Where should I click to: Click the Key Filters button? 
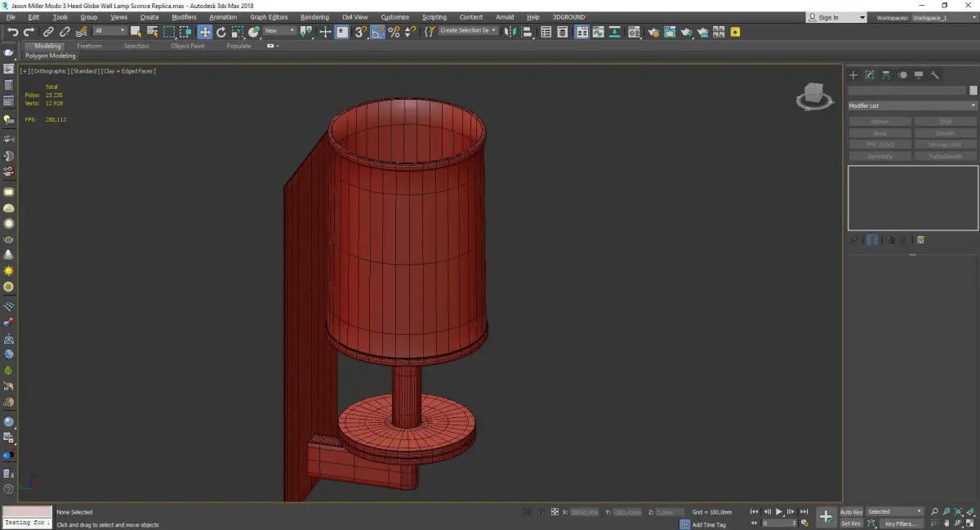coord(900,523)
